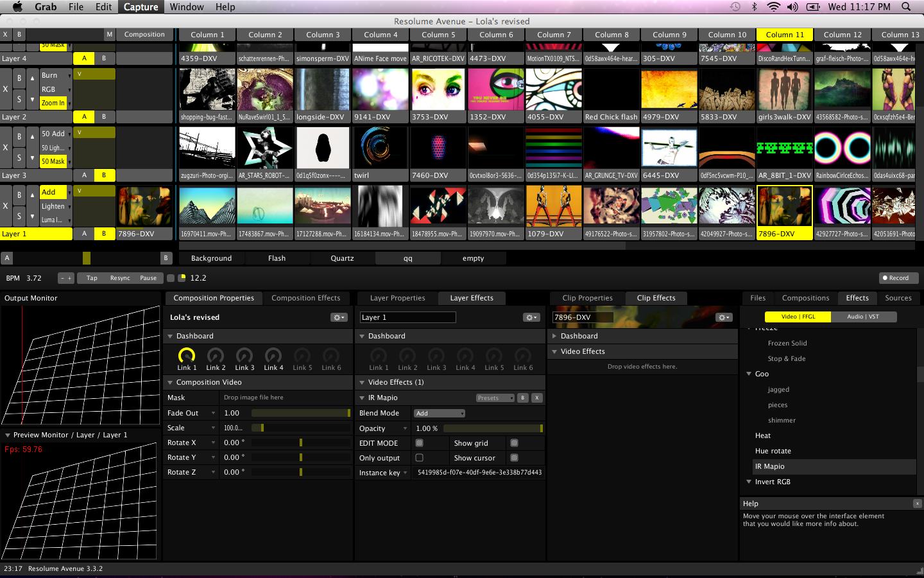
Task: Toggle Layer 2 crossfader A button
Action: (84, 117)
